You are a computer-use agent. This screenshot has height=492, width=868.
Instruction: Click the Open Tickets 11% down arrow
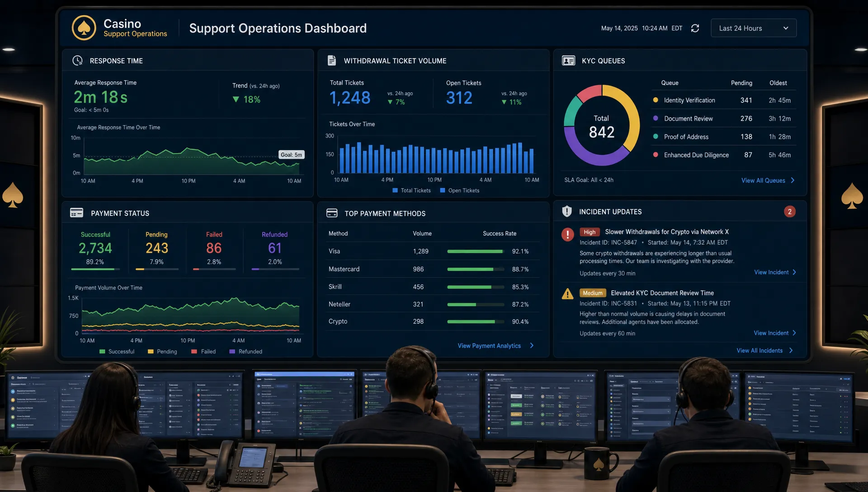pyautogui.click(x=504, y=102)
